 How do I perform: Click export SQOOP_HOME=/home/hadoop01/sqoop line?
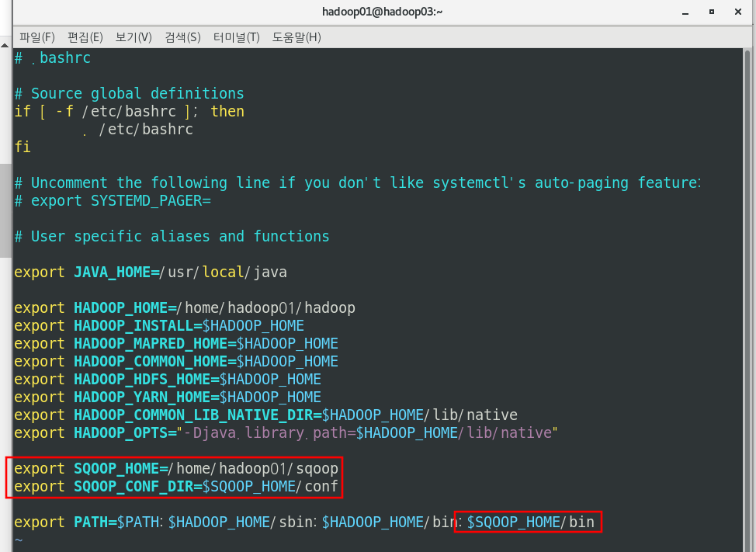pyautogui.click(x=176, y=468)
